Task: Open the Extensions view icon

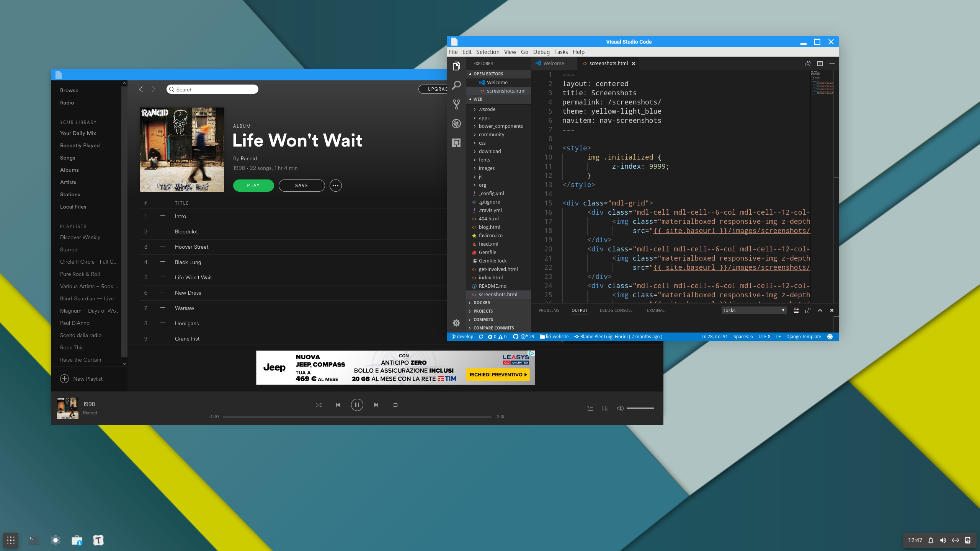Action: point(456,143)
